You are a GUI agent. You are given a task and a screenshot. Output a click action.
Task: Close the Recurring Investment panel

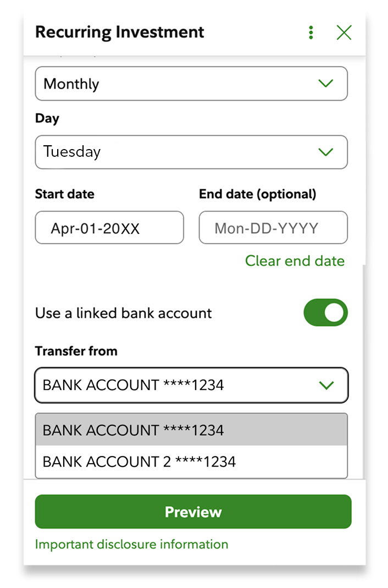pos(344,33)
